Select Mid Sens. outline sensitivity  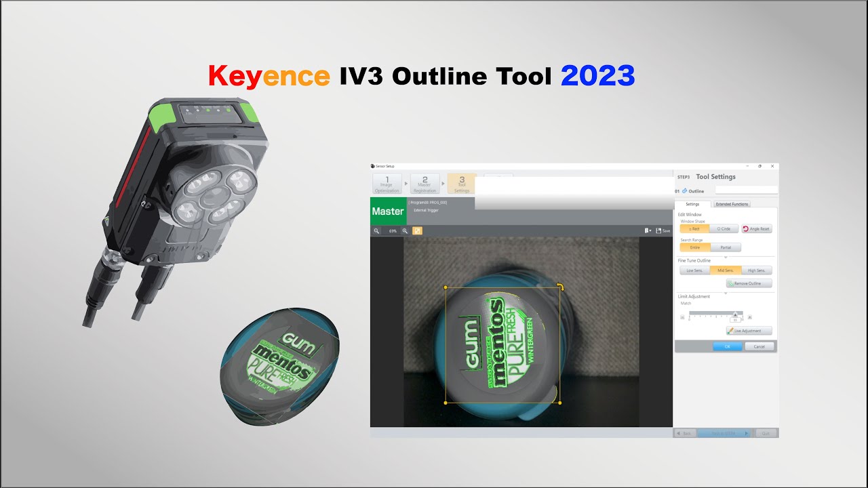click(725, 270)
